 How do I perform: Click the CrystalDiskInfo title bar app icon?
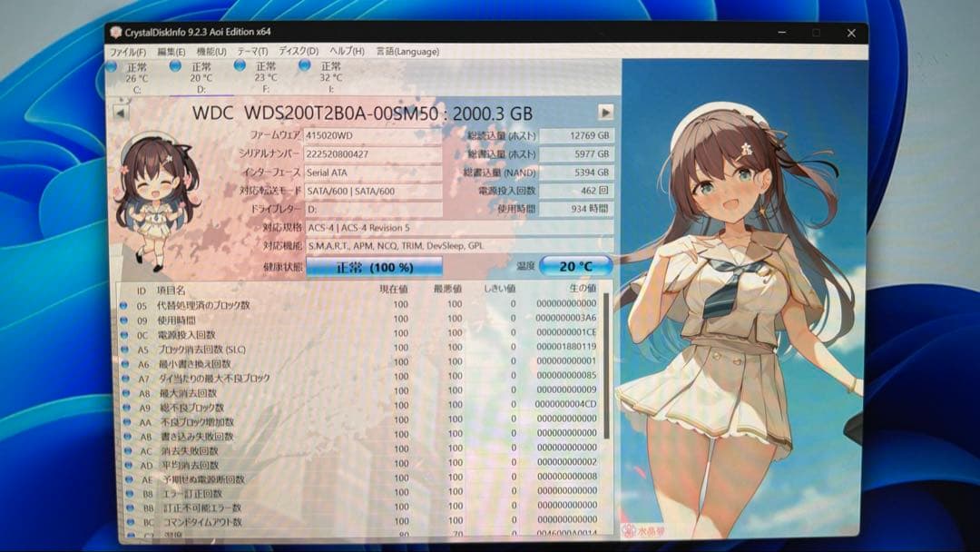click(115, 33)
